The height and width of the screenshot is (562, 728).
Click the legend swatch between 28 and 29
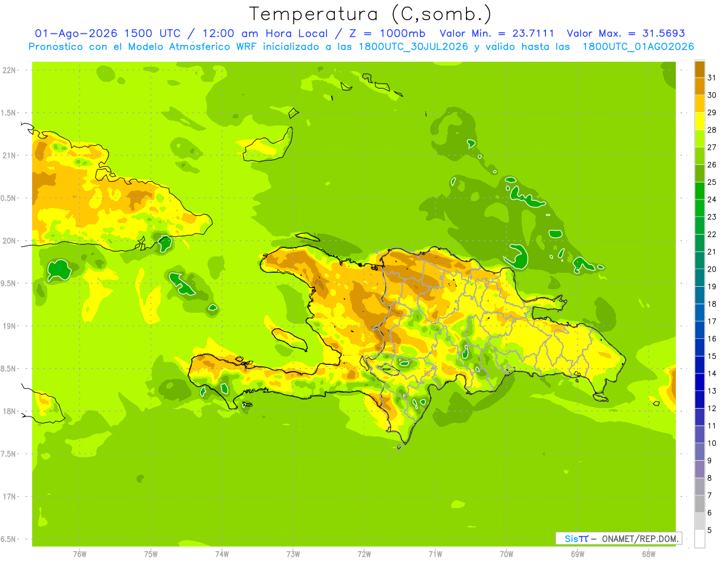pyautogui.click(x=699, y=121)
